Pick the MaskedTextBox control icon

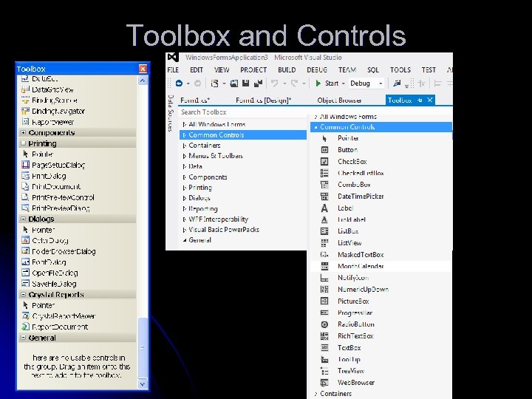point(324,254)
